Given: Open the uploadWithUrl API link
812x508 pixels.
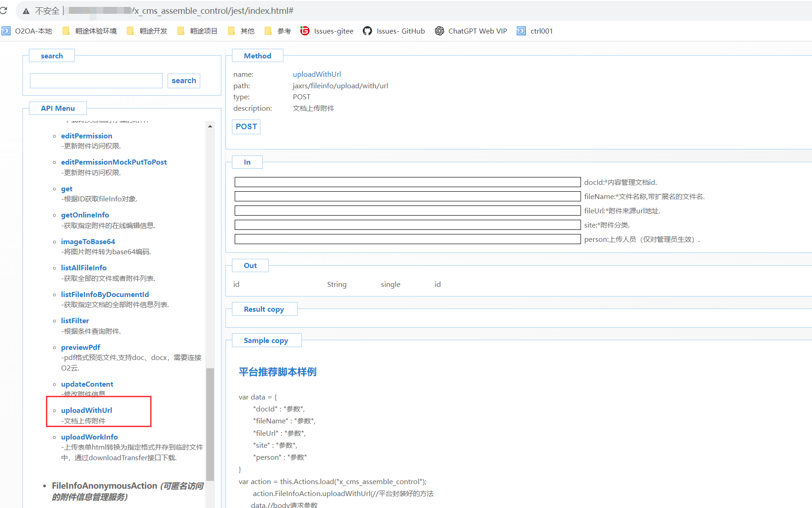Looking at the screenshot, I should [86, 411].
